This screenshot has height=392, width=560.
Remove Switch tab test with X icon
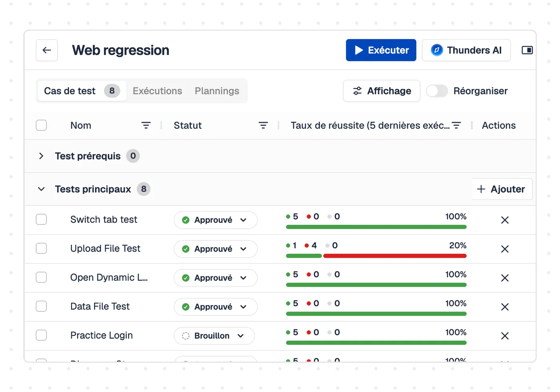click(x=505, y=220)
